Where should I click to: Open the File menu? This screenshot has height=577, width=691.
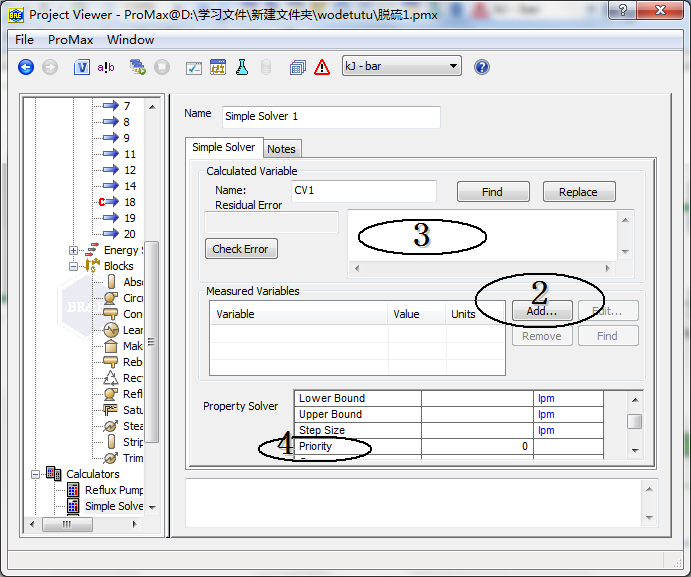[x=24, y=40]
